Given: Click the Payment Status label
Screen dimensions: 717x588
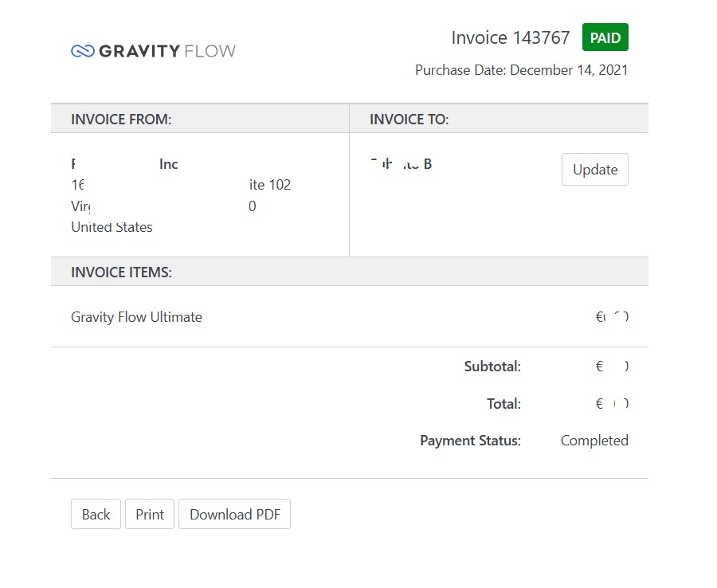Looking at the screenshot, I should pyautogui.click(x=469, y=440).
